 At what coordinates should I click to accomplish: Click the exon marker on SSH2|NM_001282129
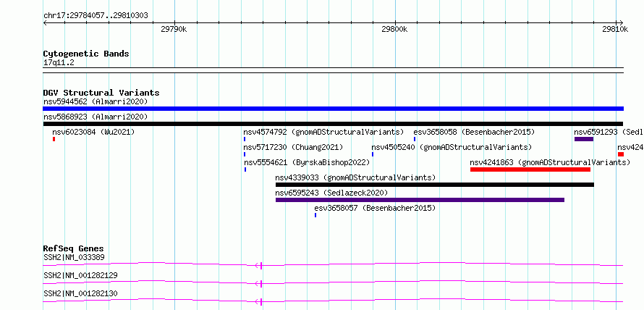click(260, 284)
